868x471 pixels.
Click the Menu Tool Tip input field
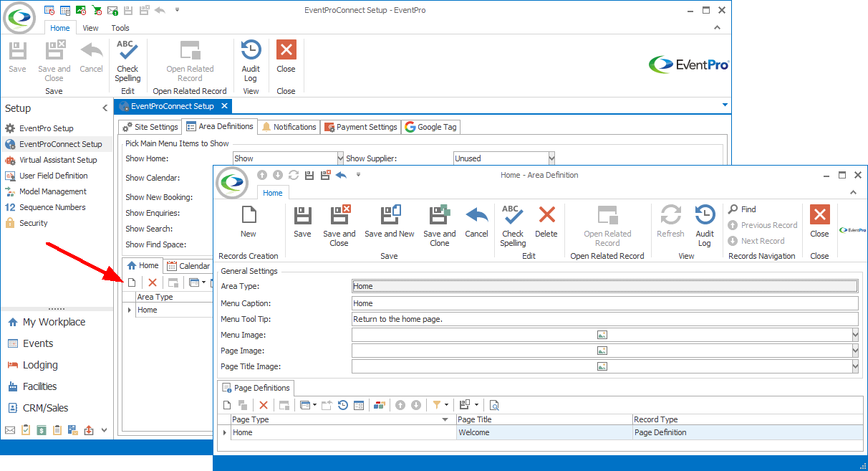(x=605, y=319)
